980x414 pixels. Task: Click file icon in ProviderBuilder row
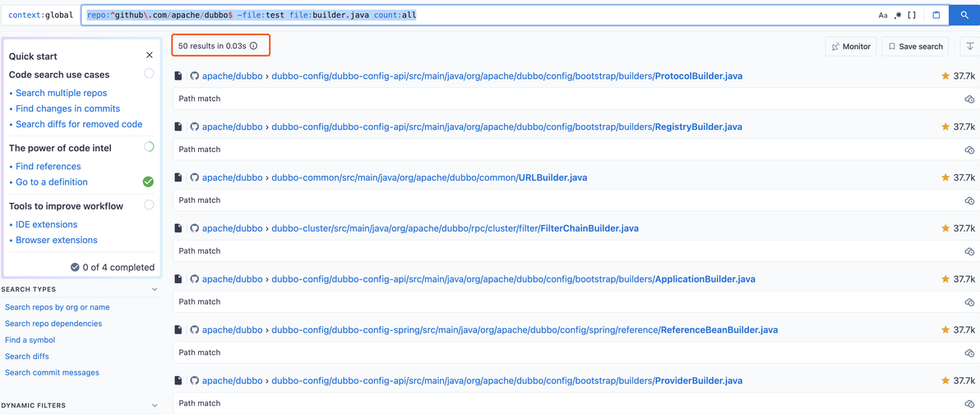(x=178, y=380)
